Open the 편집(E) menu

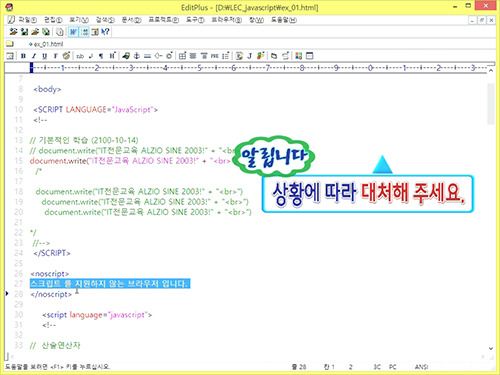click(x=53, y=20)
